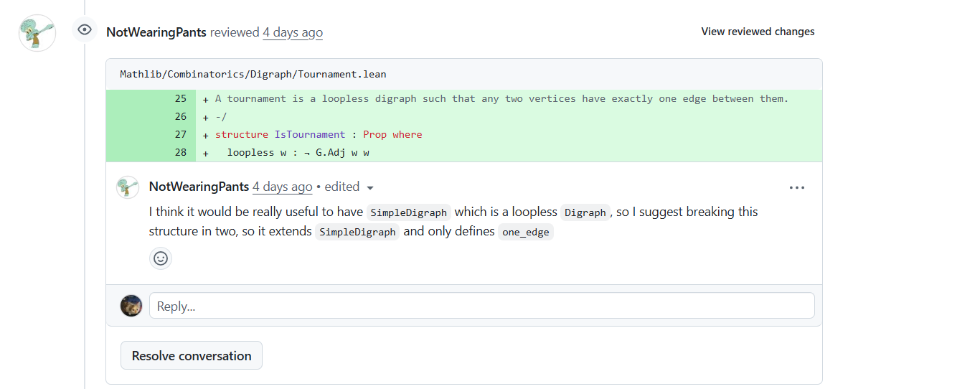Click the comment author name NotWearingPants
Viewport: 980px width, 389px height.
pyautogui.click(x=199, y=187)
